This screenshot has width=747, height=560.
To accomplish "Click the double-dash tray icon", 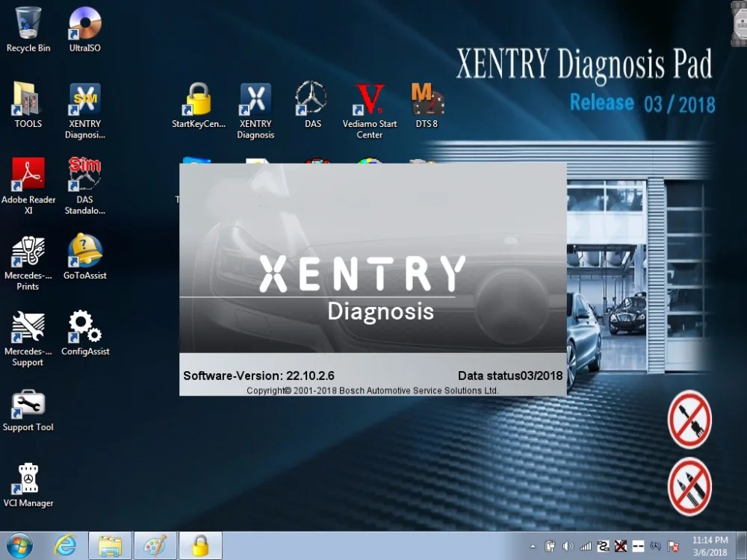I will [638, 547].
